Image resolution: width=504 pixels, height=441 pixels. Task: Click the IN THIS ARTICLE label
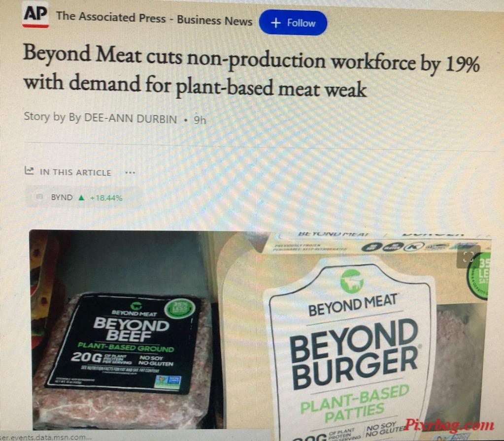coord(75,172)
